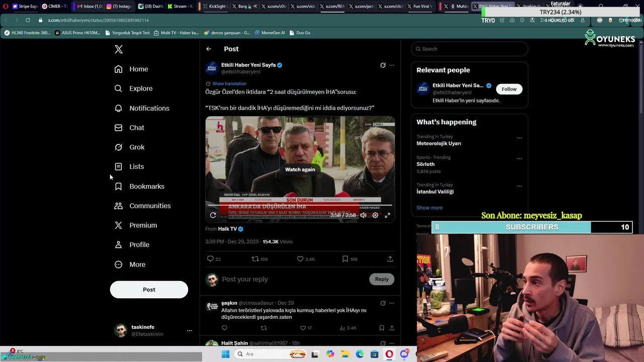Screen dimensions: 644x362
Task: Expand the More menu in sidebar
Action: click(x=130, y=264)
